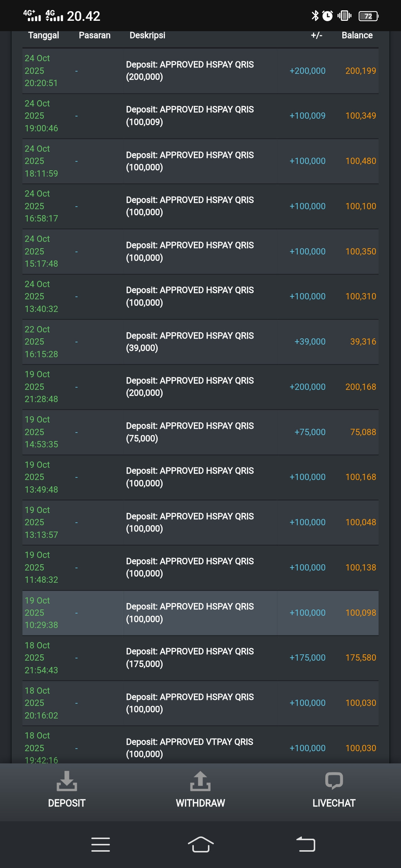401x868 pixels.
Task: Select the 24 Oct 20:20:51 deposit row
Action: pos(200,70)
